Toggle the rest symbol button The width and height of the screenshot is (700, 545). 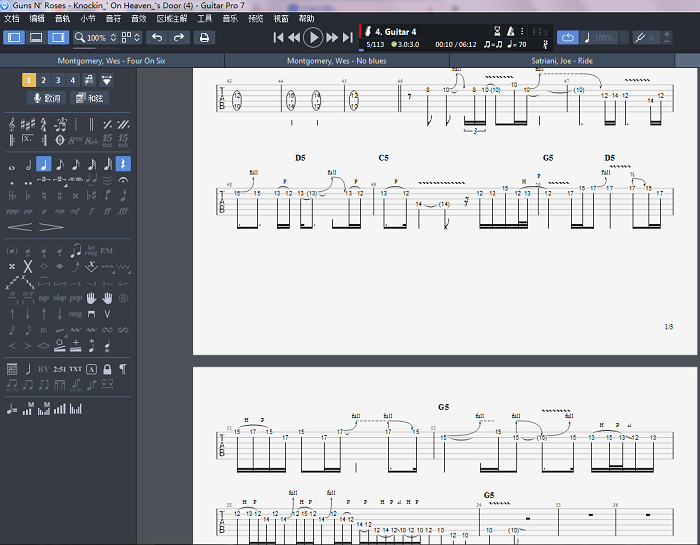122,164
